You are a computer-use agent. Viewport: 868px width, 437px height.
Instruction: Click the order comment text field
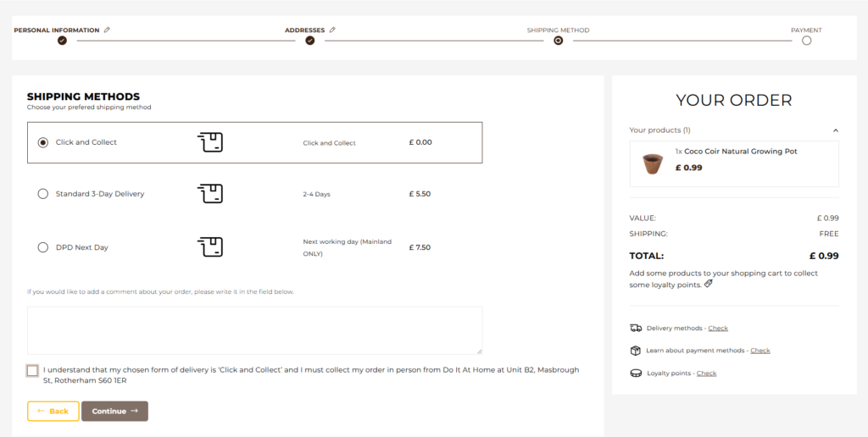coord(254,330)
